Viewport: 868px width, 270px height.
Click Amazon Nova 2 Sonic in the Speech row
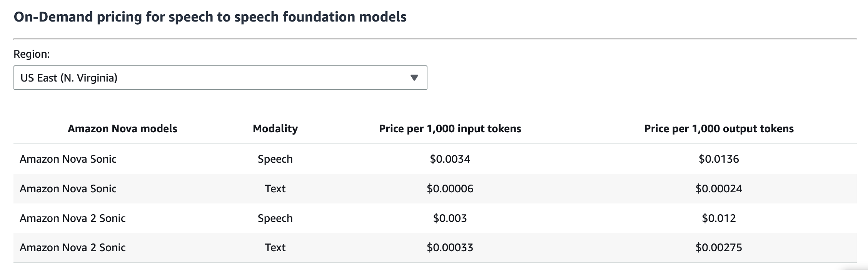73,218
